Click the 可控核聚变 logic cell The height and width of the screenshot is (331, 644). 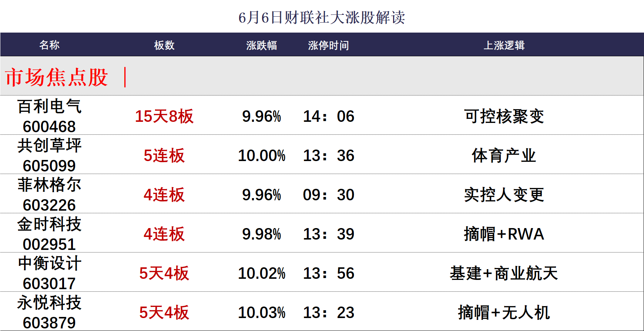pos(504,116)
